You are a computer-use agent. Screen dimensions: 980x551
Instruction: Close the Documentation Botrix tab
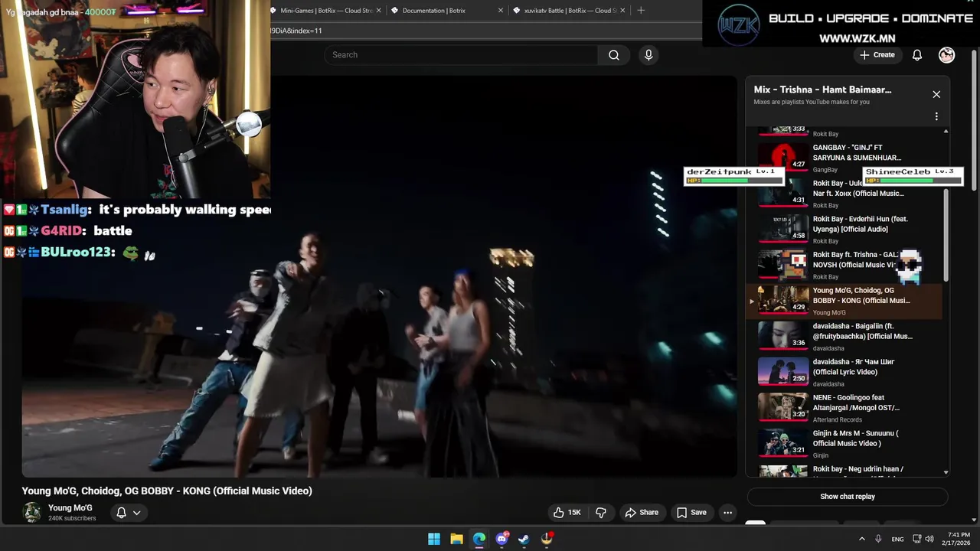pos(501,11)
